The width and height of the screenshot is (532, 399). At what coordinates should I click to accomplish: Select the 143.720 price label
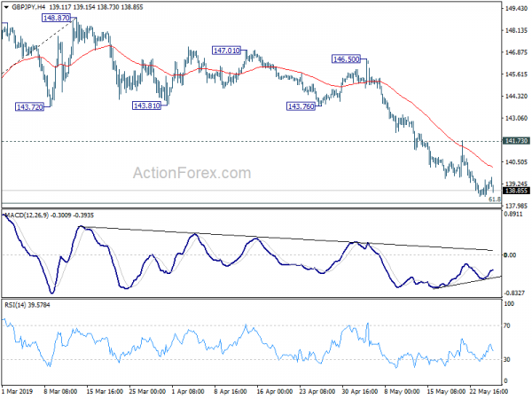coord(30,107)
